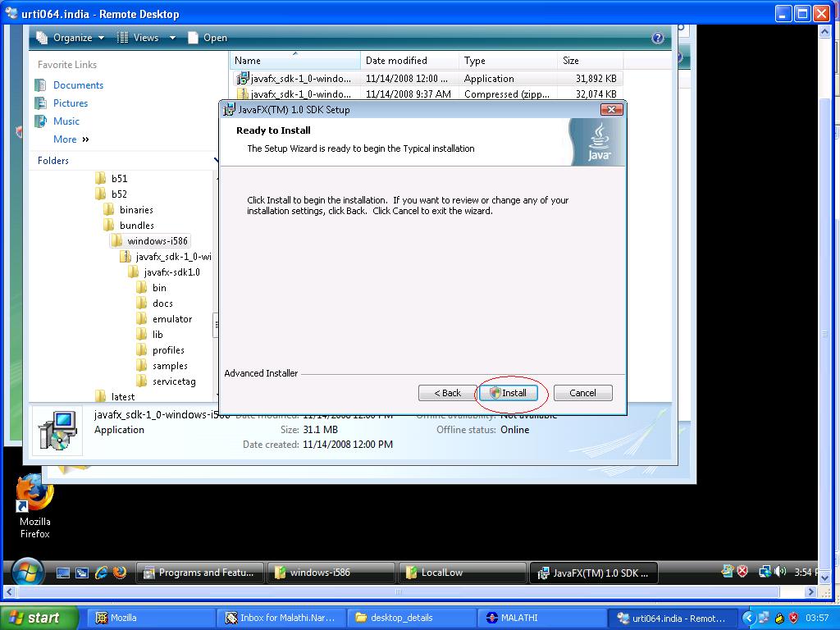Click the Install button in the setup wizard
This screenshot has height=630, width=840.
(509, 393)
